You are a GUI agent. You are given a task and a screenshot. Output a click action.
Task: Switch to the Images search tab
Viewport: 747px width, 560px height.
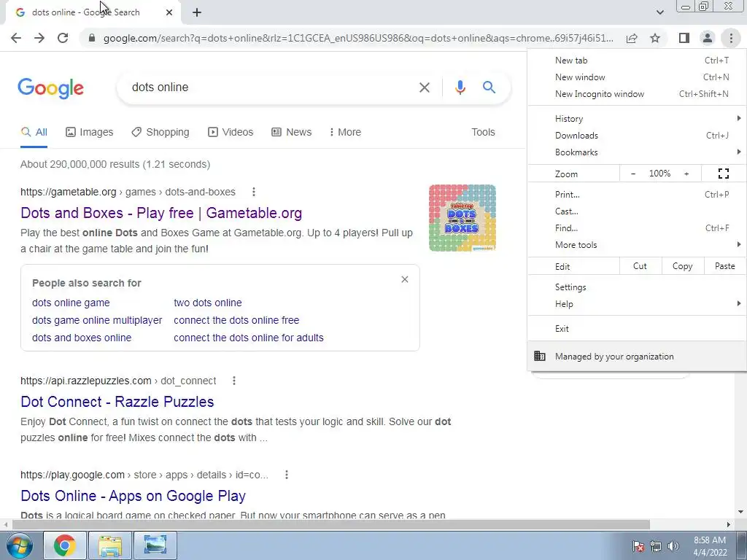[x=90, y=133]
